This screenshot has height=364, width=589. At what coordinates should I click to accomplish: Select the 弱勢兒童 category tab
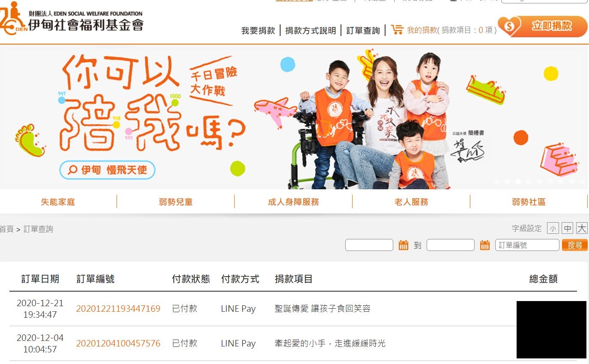click(x=176, y=202)
